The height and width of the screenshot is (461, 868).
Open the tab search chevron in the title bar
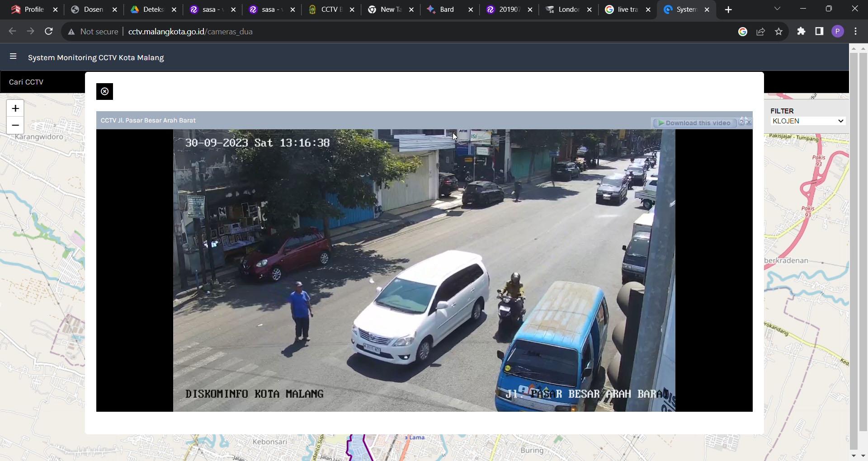tap(777, 9)
